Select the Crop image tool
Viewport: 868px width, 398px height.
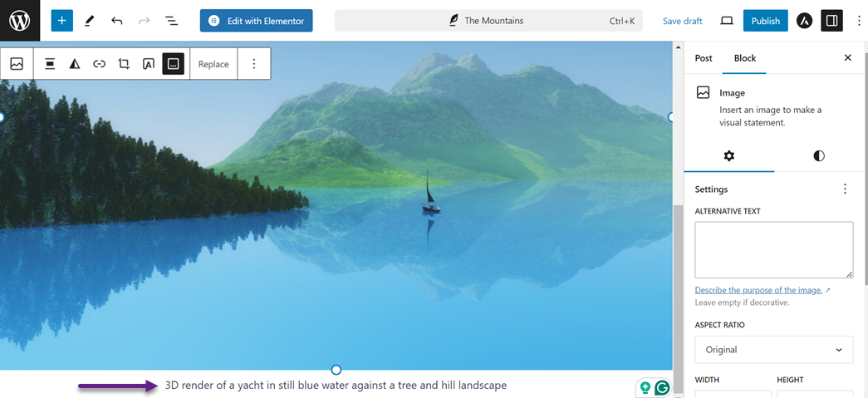click(124, 64)
